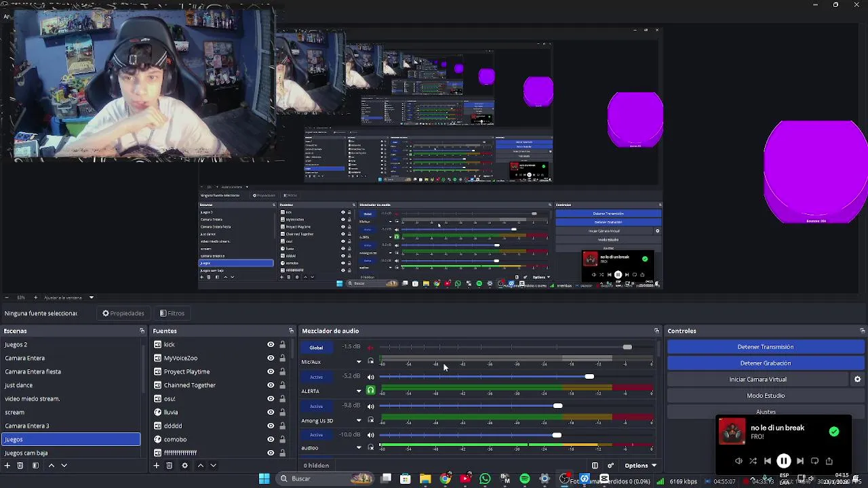Viewport: 868px width, 488px height.
Task: Delete selected source with trash icon
Action: tap(170, 466)
